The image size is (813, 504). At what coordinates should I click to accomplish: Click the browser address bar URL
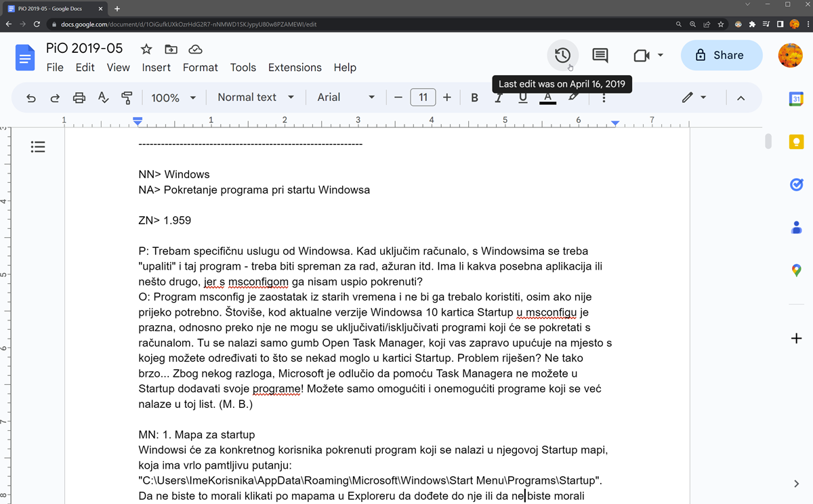(x=189, y=24)
